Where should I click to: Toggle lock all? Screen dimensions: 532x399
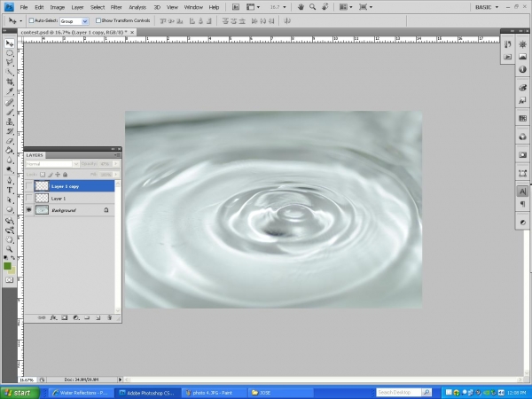click(x=65, y=175)
